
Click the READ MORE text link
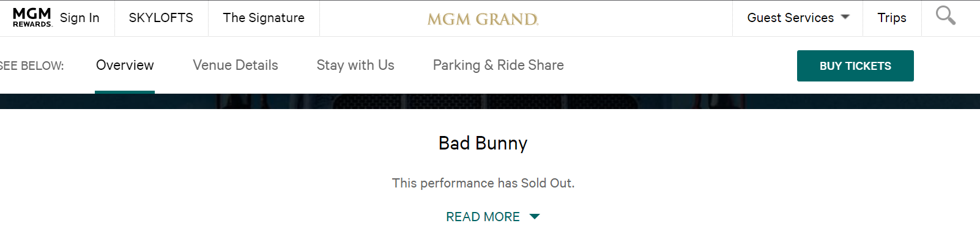pos(483,217)
